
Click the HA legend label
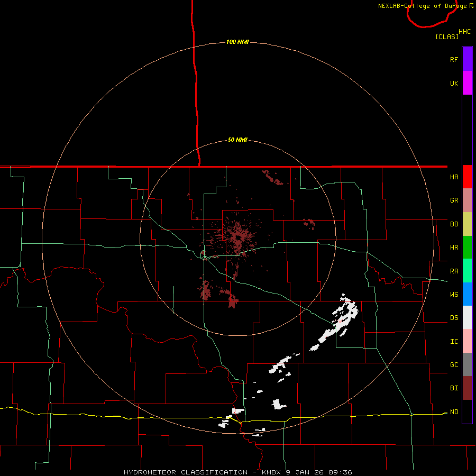point(454,177)
